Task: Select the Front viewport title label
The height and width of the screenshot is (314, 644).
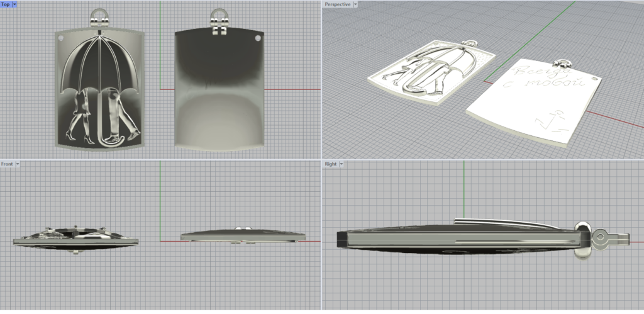Action: pos(7,164)
